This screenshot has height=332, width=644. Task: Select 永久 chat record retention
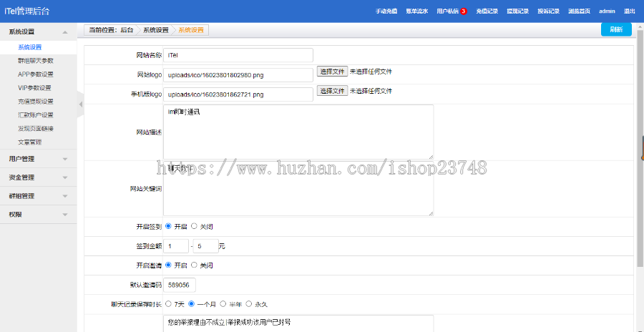click(248, 304)
